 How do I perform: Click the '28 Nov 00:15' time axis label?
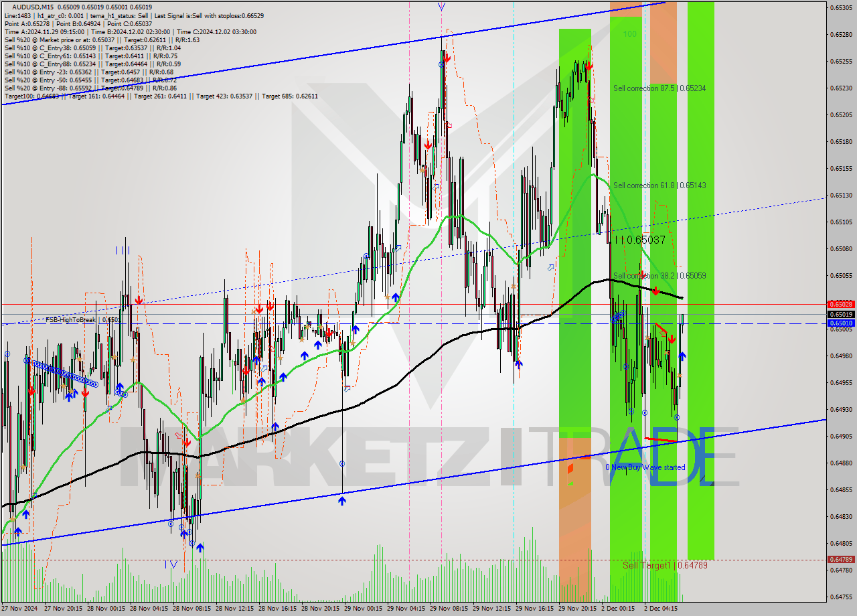106,609
